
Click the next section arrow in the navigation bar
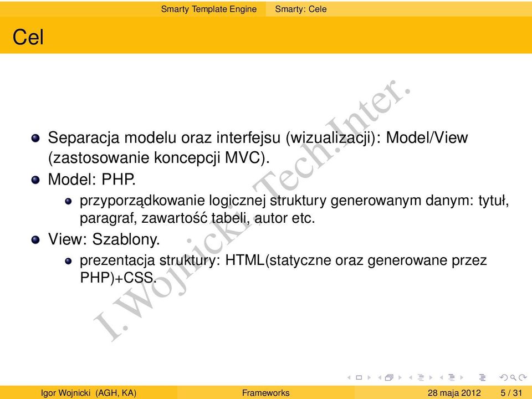pos(462,377)
